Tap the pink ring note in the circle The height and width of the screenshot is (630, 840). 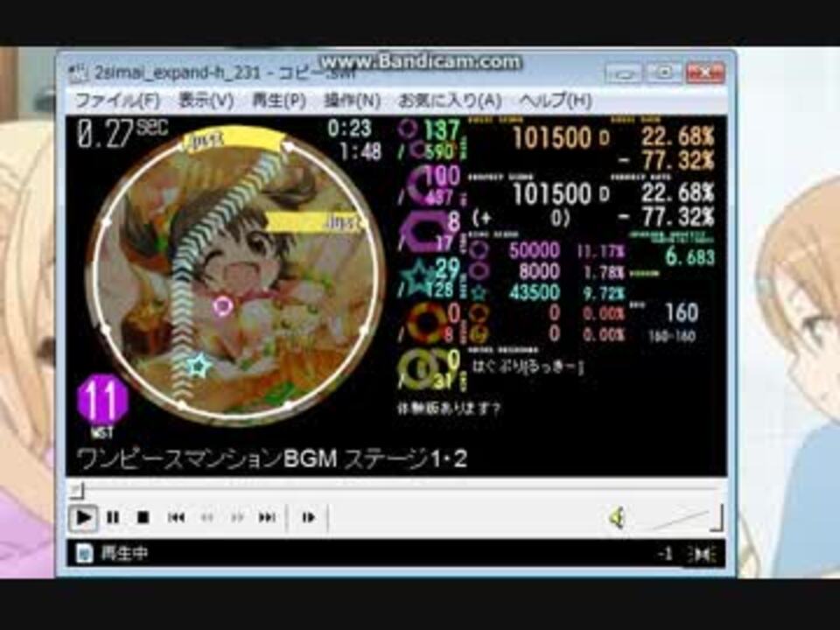point(222,306)
